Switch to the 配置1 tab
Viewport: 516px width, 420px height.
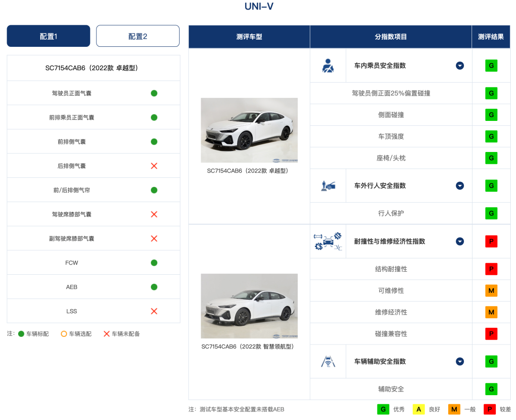click(x=48, y=36)
